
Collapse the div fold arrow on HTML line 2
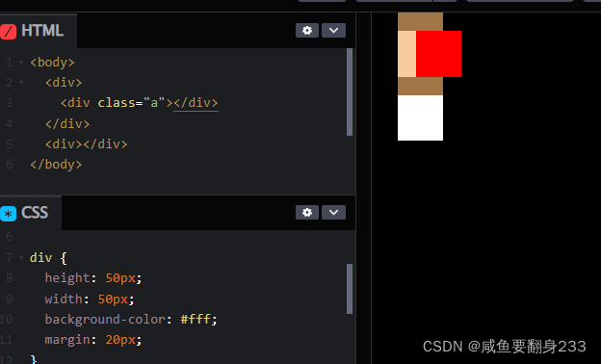(x=21, y=83)
